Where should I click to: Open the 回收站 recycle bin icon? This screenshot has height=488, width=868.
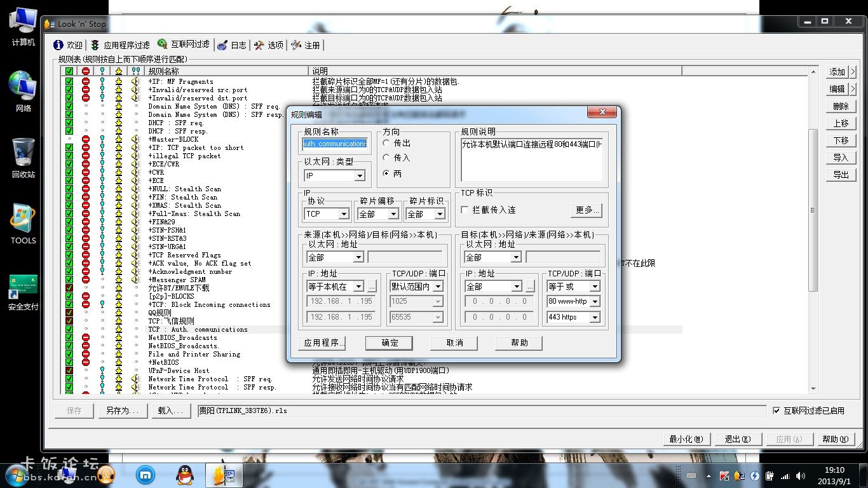[x=24, y=157]
